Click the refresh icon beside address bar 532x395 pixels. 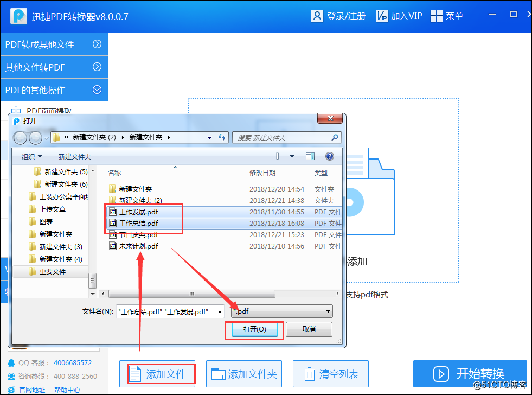coord(222,137)
